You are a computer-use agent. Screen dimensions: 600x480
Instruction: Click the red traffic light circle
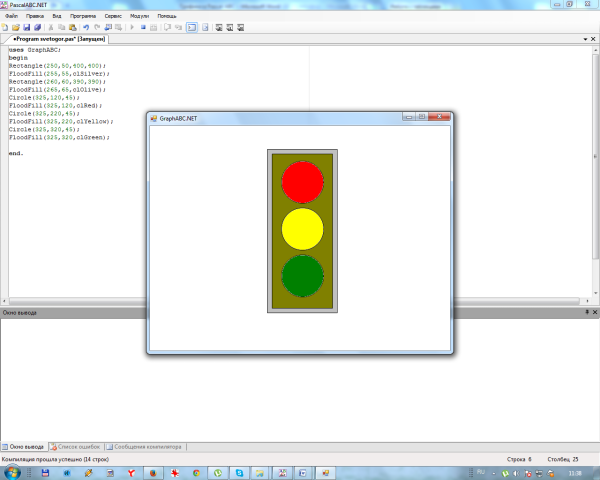(302, 181)
